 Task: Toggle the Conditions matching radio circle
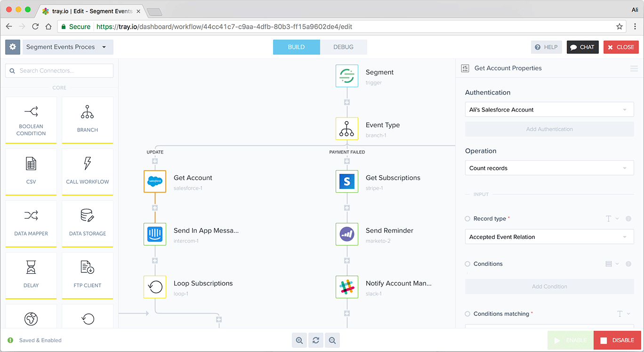click(x=467, y=314)
